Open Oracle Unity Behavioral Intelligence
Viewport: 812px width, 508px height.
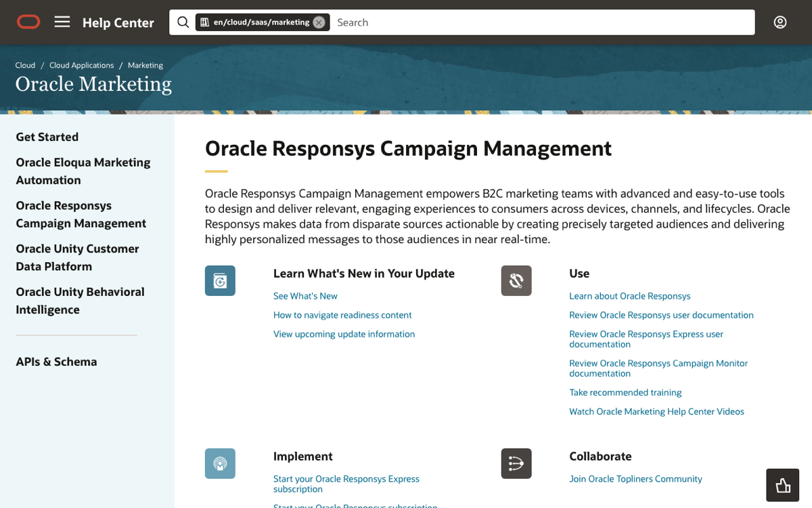(x=81, y=301)
